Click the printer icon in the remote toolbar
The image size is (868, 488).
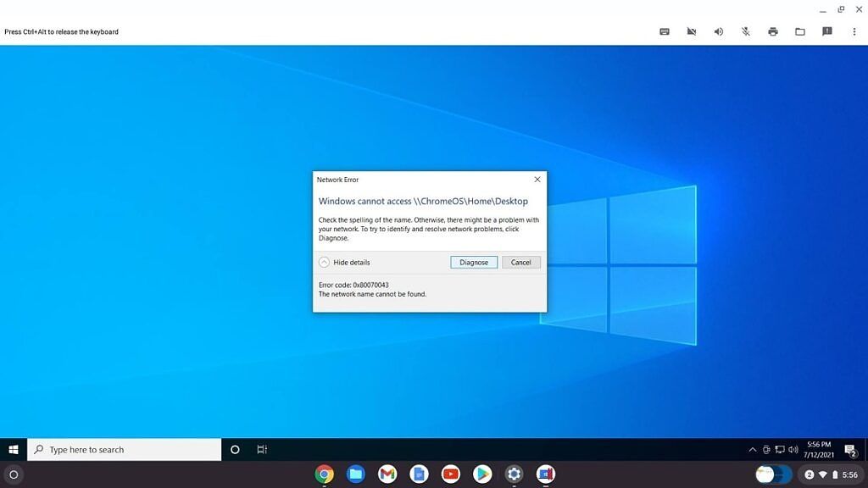click(772, 31)
